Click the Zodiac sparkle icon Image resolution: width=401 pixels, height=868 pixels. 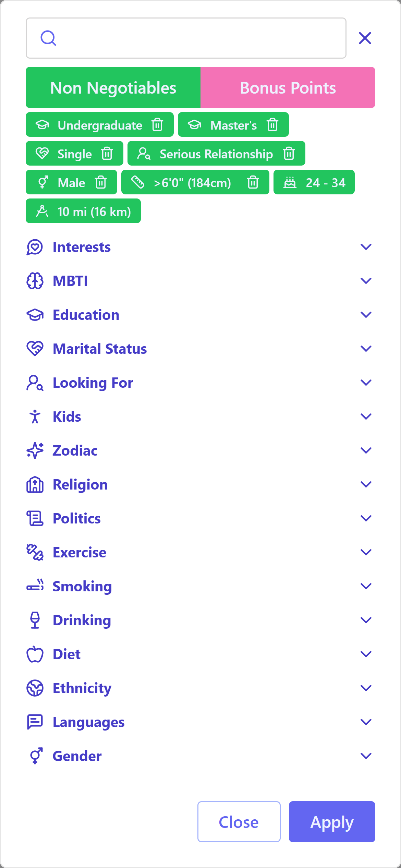click(x=35, y=451)
